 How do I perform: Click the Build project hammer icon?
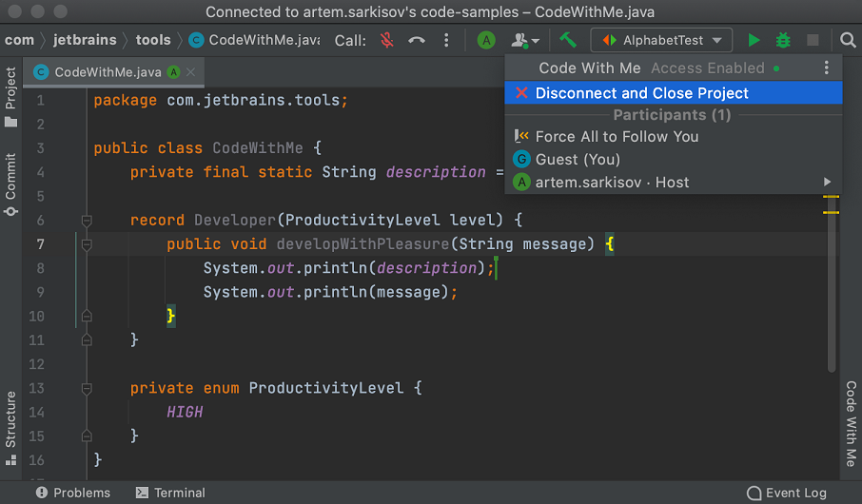click(568, 40)
